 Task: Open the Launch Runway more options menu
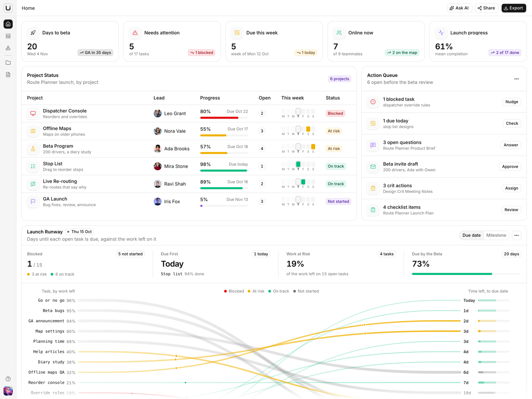pos(516,235)
